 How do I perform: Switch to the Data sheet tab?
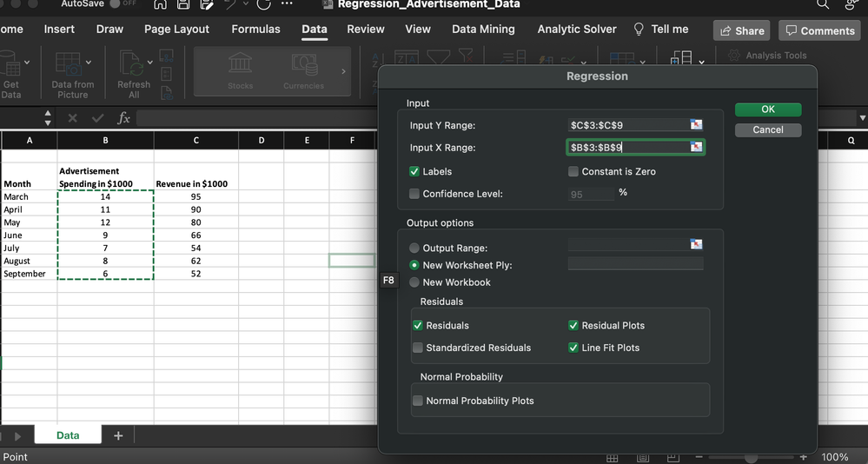[x=68, y=435]
